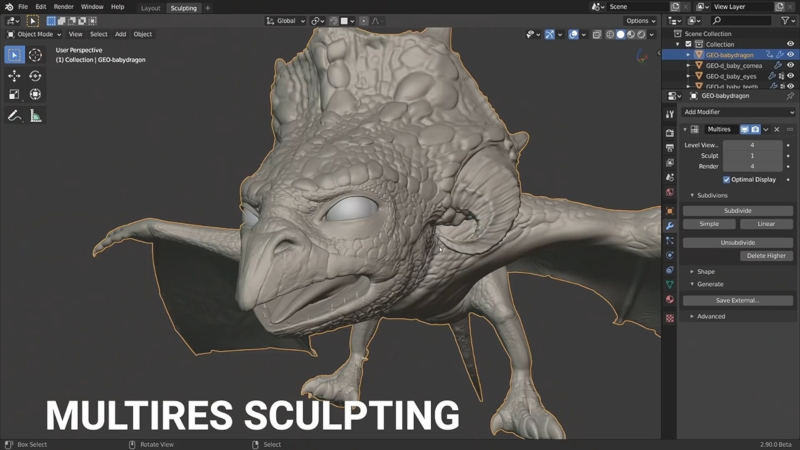
Task: Select the Measure tool
Action: (35, 116)
